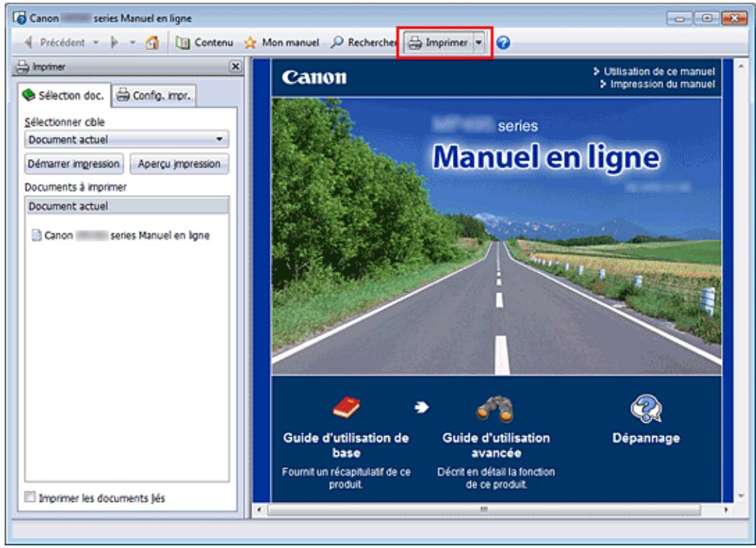Screen dimensions: 756x548
Task: Click the horizontal scrollbar left arrow
Action: pos(259,509)
